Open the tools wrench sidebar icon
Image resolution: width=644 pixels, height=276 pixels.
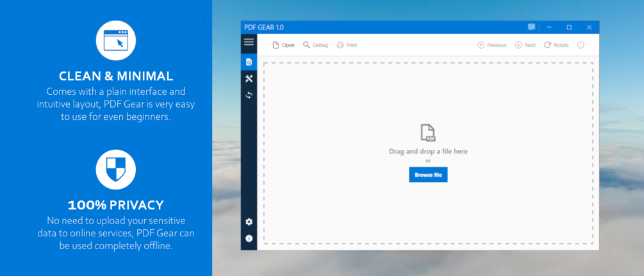249,79
